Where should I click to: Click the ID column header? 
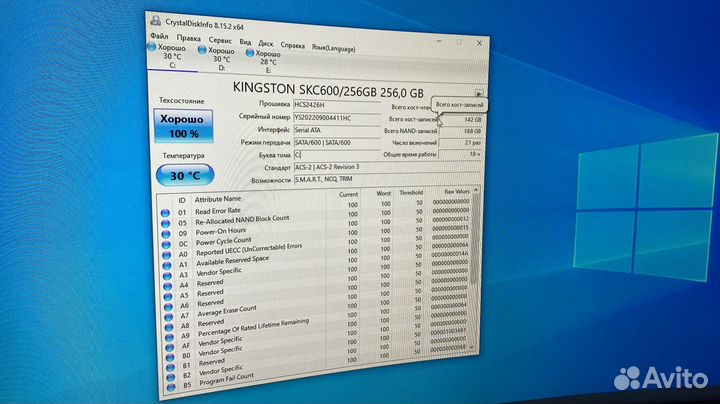[x=182, y=201]
